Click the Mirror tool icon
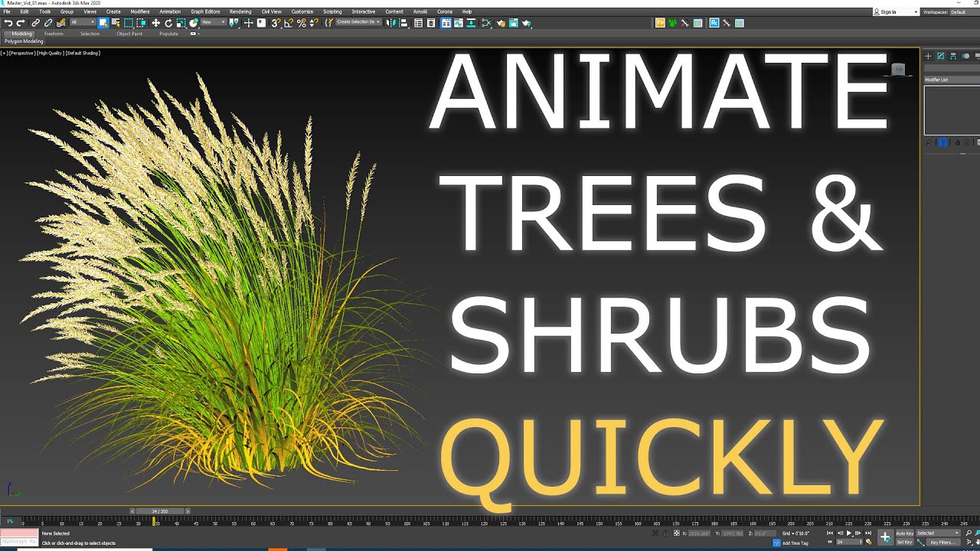The height and width of the screenshot is (551, 980). coord(390,23)
